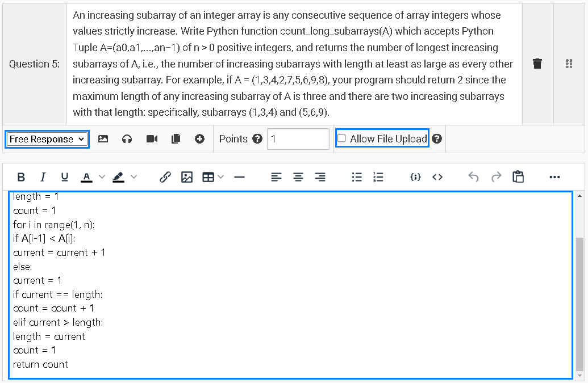Duplicate the question with the copy icon
The image size is (588, 383).
176,139
